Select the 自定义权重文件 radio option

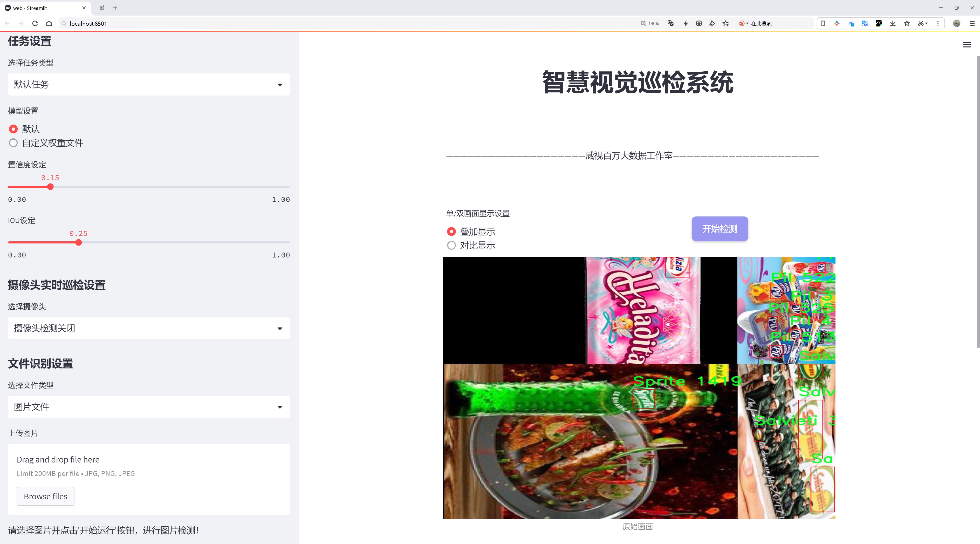[x=13, y=143]
